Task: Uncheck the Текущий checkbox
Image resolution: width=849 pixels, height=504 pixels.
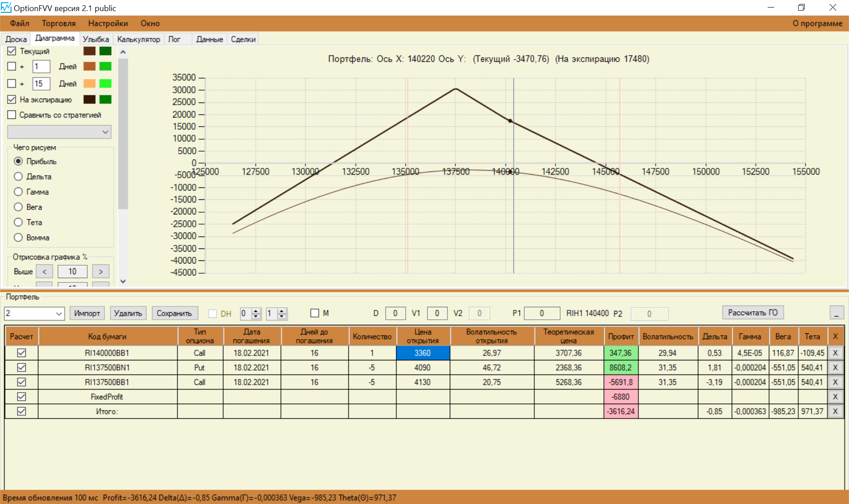Action: 12,51
